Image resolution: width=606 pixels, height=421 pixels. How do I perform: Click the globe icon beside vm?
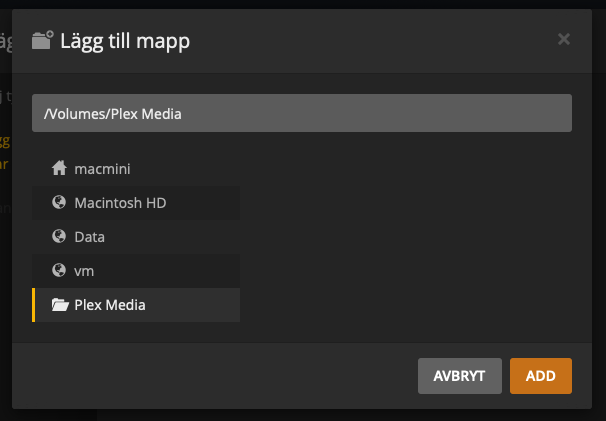(x=59, y=270)
